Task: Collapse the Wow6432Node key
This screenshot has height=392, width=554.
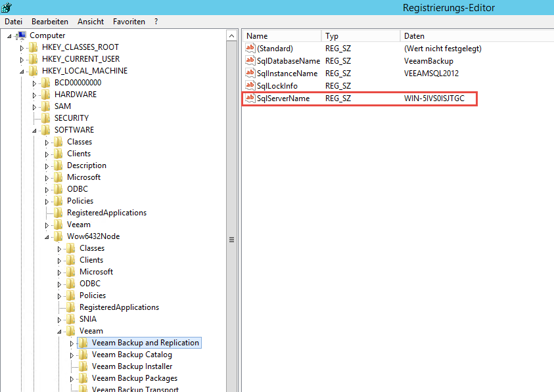Action: [47, 237]
